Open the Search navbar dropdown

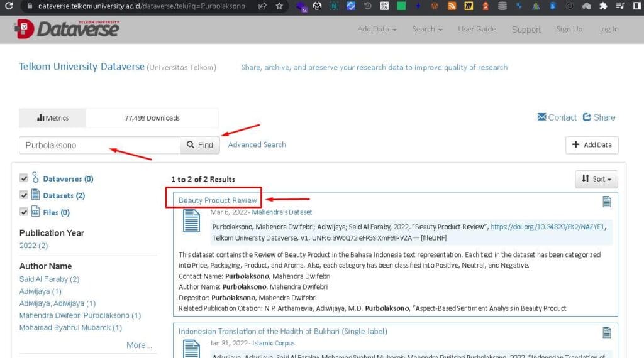427,29
